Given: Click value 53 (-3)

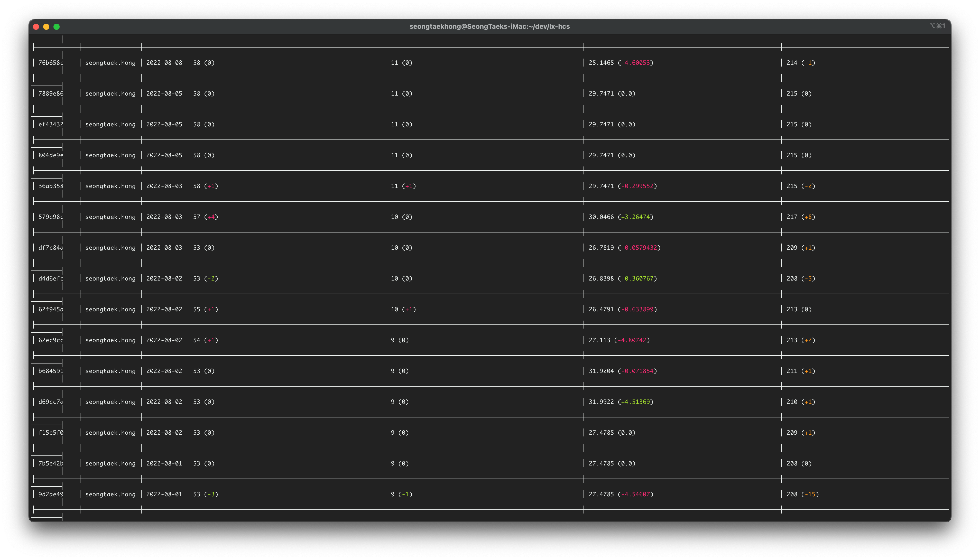Looking at the screenshot, I should (x=205, y=494).
